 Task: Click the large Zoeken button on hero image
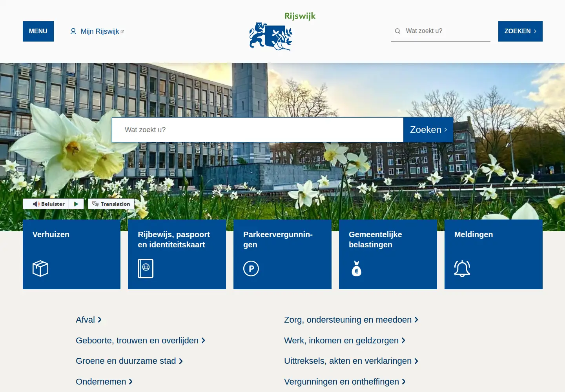click(x=428, y=130)
